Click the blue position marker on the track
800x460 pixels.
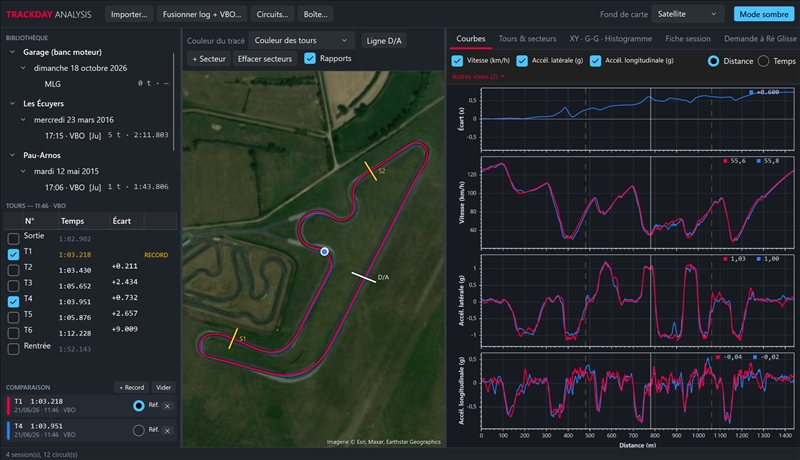point(324,251)
